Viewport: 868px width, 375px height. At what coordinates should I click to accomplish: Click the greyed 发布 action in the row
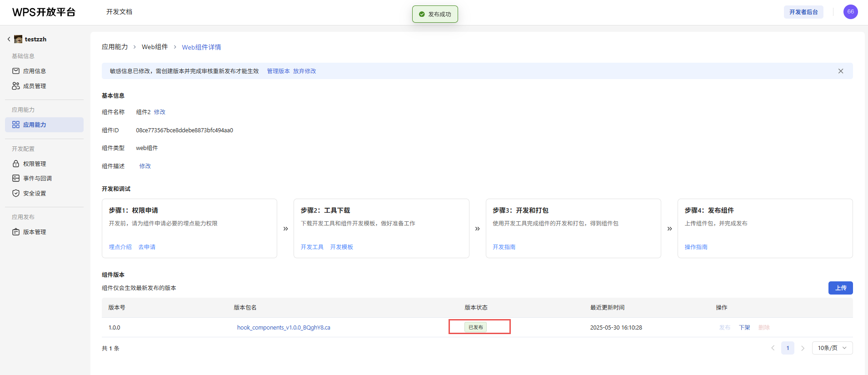coord(725,327)
